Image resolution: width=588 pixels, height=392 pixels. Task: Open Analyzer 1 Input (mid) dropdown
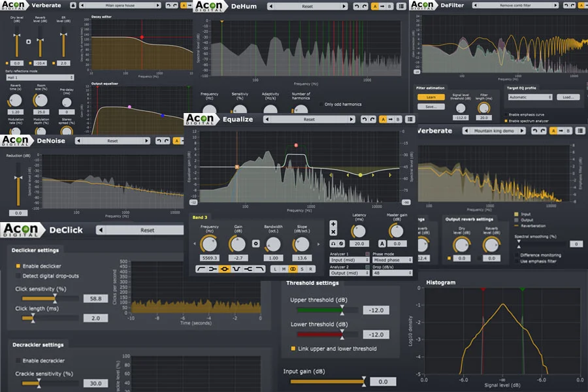[x=350, y=260]
